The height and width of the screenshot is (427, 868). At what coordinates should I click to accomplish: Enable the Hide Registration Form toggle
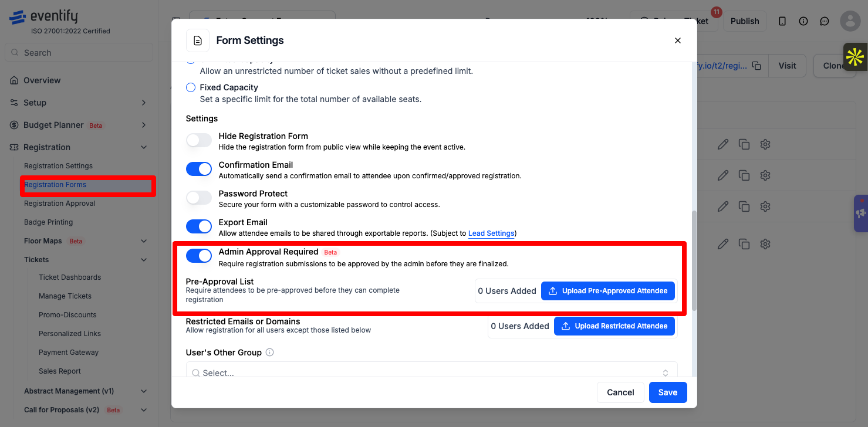199,140
